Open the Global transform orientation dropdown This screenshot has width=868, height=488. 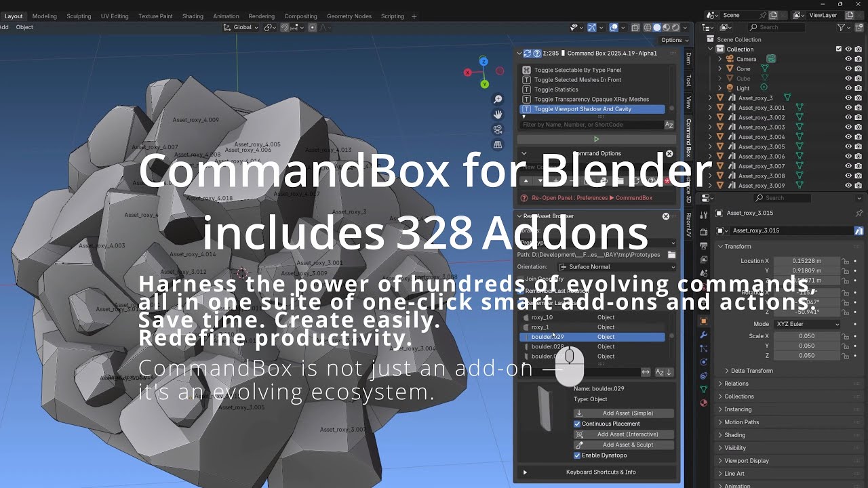click(x=242, y=27)
